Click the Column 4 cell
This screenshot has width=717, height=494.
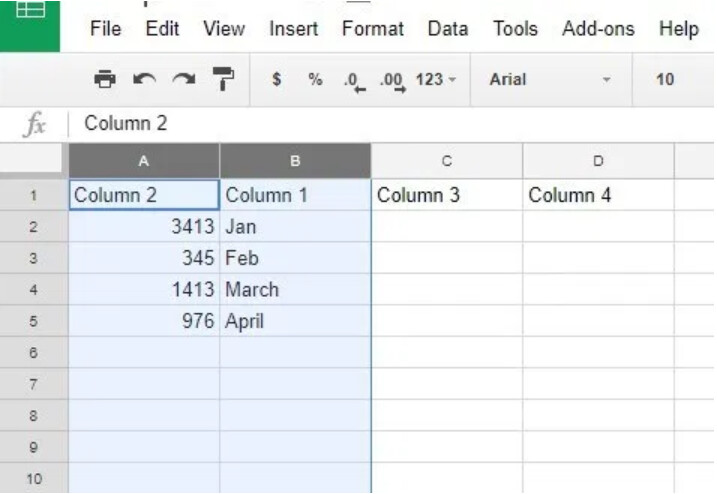point(598,195)
